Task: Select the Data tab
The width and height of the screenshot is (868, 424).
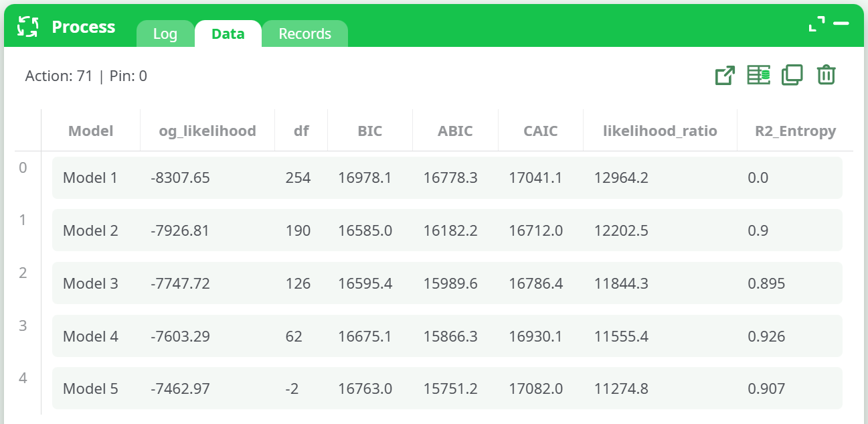Action: 228,34
